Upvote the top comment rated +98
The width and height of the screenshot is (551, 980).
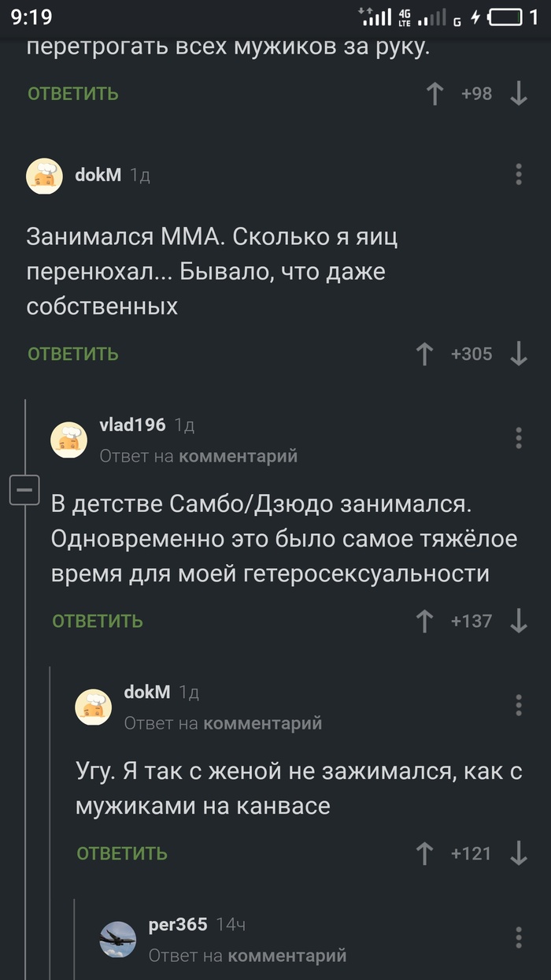tap(435, 93)
